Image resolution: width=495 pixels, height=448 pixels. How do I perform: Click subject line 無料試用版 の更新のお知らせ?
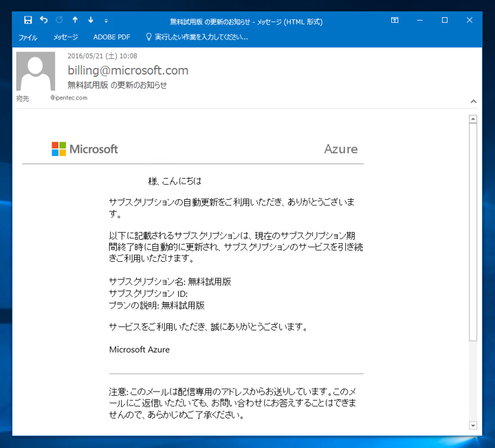pyautogui.click(x=117, y=85)
